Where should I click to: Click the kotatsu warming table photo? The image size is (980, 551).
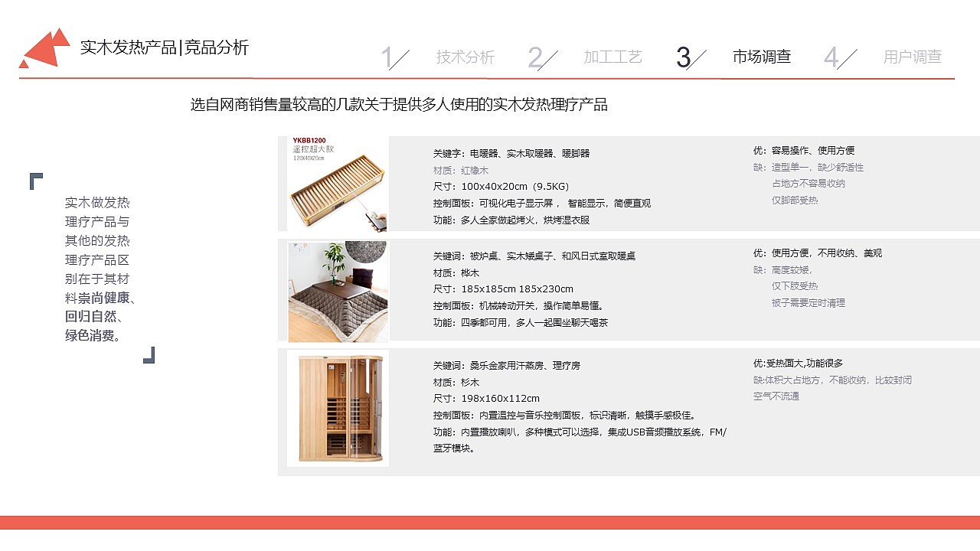(x=338, y=291)
